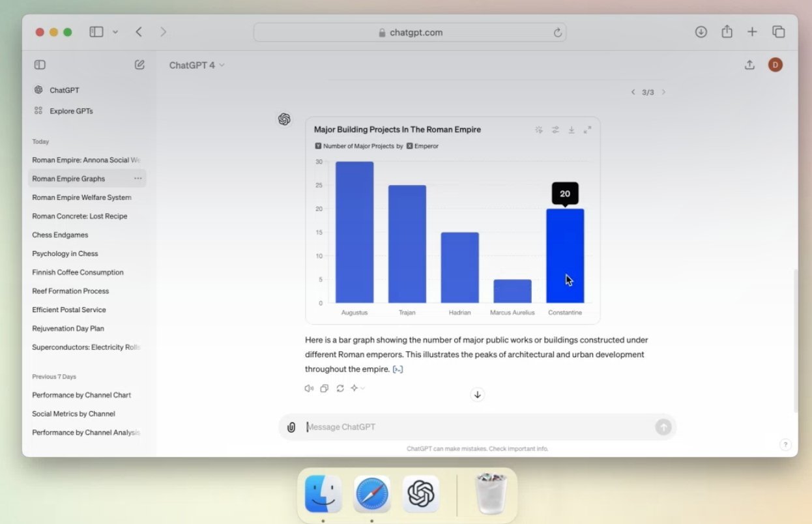The width and height of the screenshot is (812, 524).
Task: Open Roman Empire: Annona Social chat
Action: 87,160
